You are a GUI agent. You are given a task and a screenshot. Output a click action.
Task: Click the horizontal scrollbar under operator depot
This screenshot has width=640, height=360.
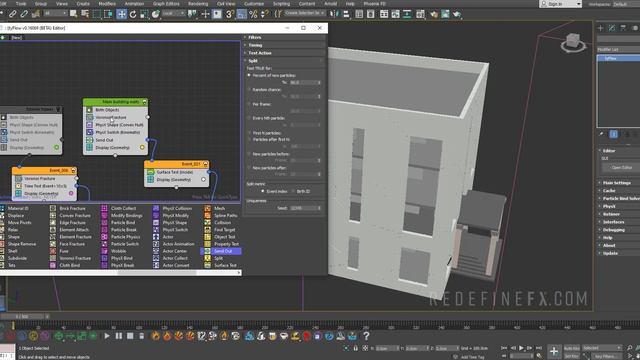[157, 272]
